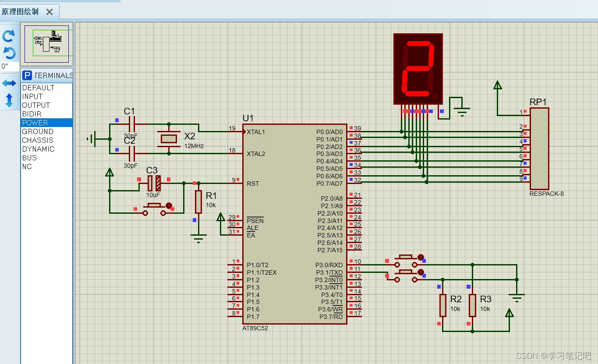Select the RP1 RESPACK-8 resistor pack
Screen dimensions: 598x364
coord(539,148)
